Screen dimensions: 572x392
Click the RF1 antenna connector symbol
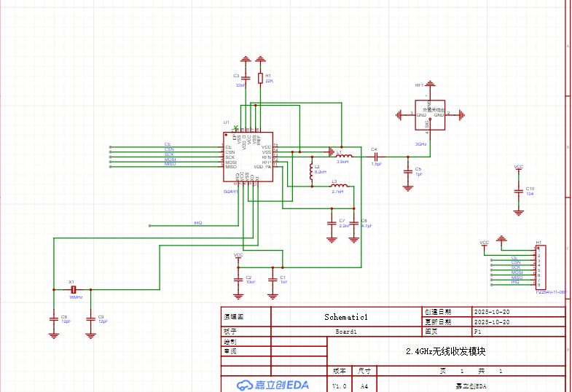(429, 114)
